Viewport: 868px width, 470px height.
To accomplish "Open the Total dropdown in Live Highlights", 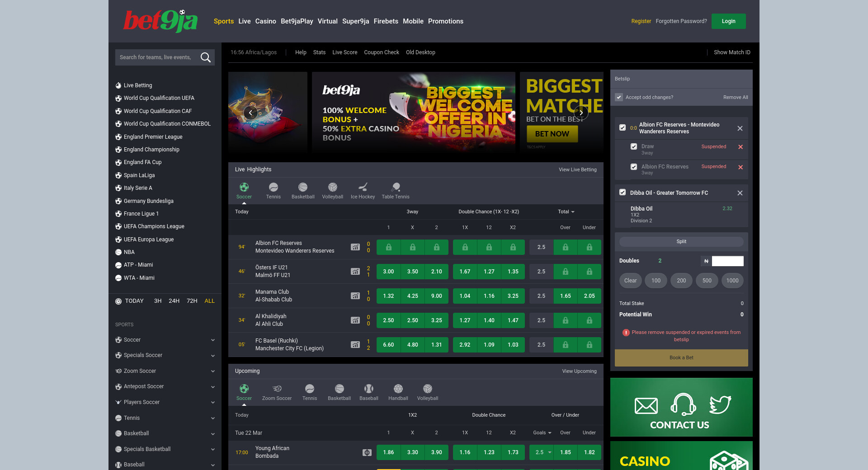I will pos(566,211).
